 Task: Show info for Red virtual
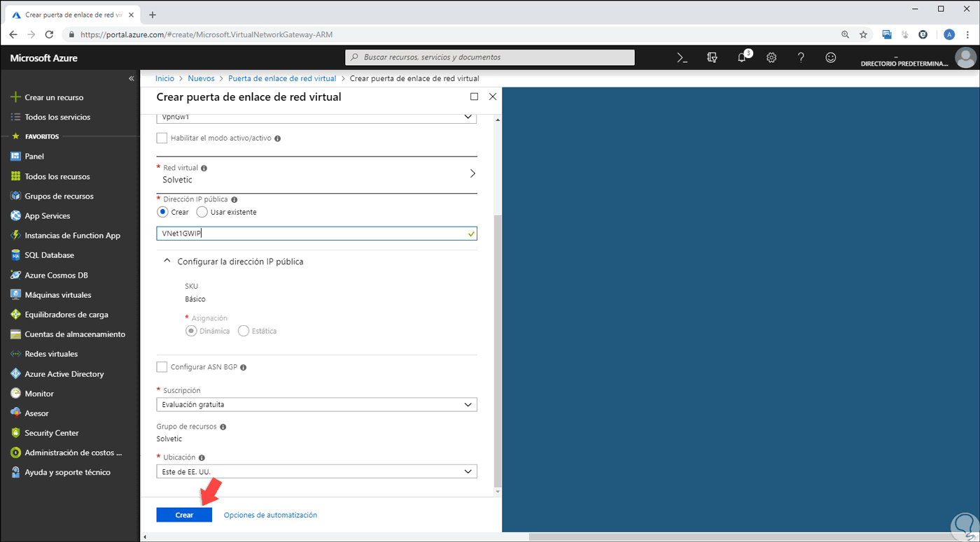pos(204,168)
